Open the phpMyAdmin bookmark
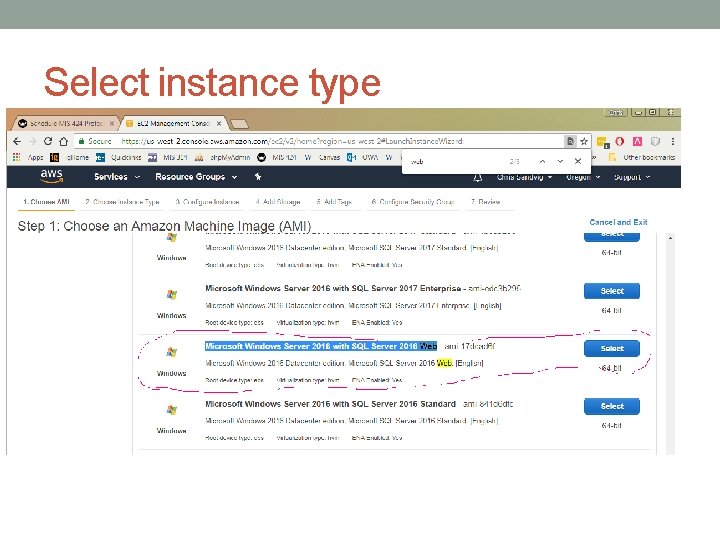 223,158
